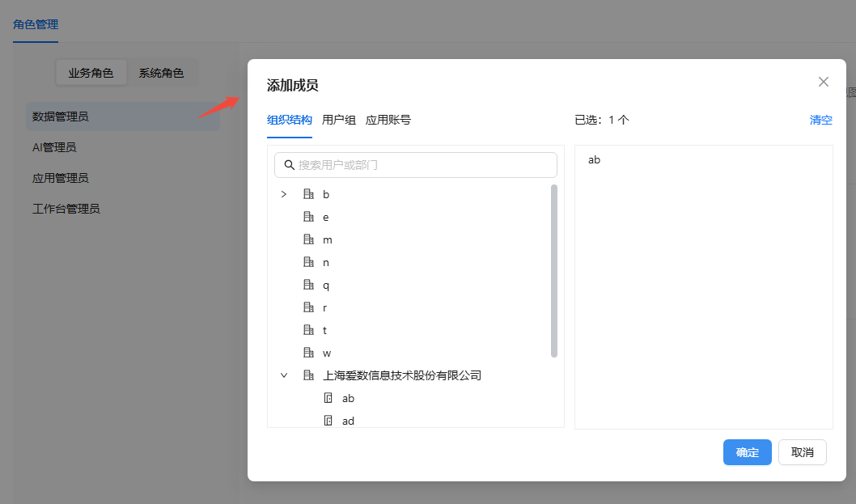Select user ad in the organization tree

coord(348,421)
